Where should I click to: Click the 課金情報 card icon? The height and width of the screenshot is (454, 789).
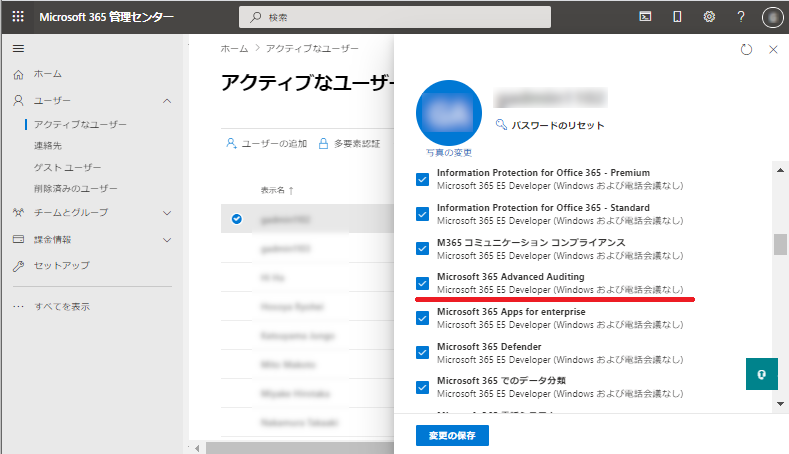point(19,239)
